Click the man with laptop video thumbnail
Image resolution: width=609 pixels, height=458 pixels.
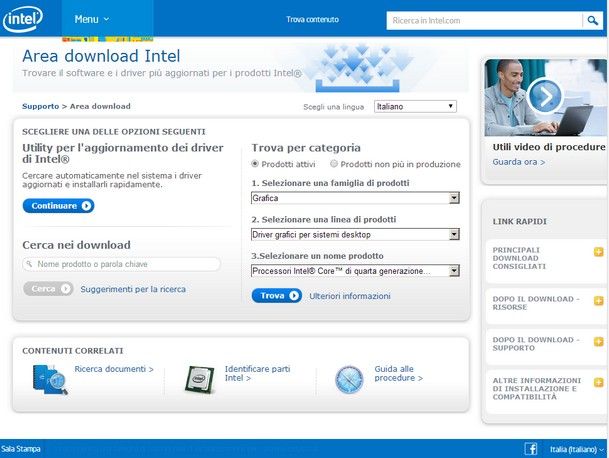(x=545, y=98)
